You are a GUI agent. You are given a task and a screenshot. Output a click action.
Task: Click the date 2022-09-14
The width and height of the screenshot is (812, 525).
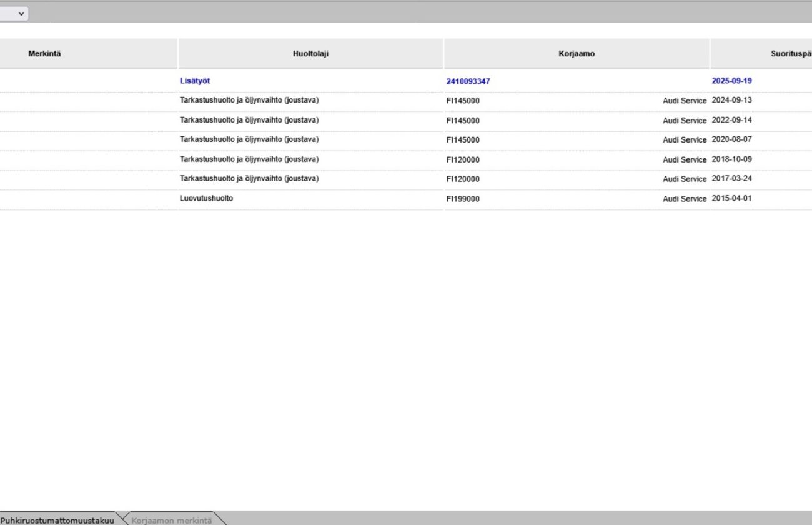tap(731, 120)
